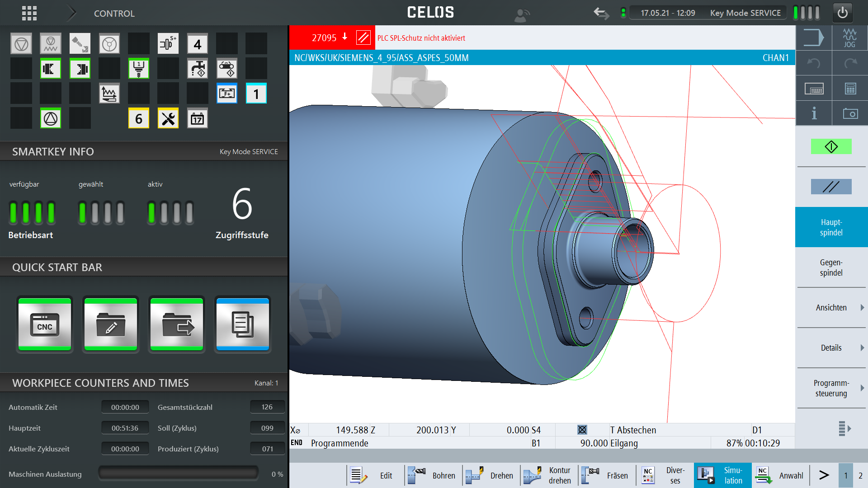Open the CELOS app grid menu
The height and width of the screenshot is (488, 868).
tap(29, 13)
